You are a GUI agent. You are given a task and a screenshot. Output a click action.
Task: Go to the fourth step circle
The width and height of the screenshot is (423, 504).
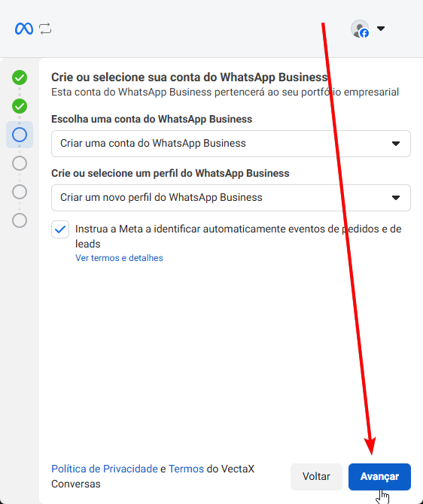coord(20,163)
